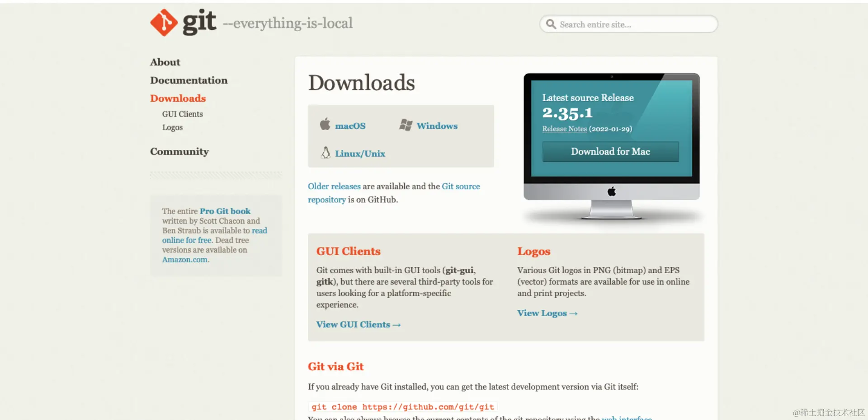Click the --everything-is-local tagline
The image size is (868, 420).
[x=288, y=23]
